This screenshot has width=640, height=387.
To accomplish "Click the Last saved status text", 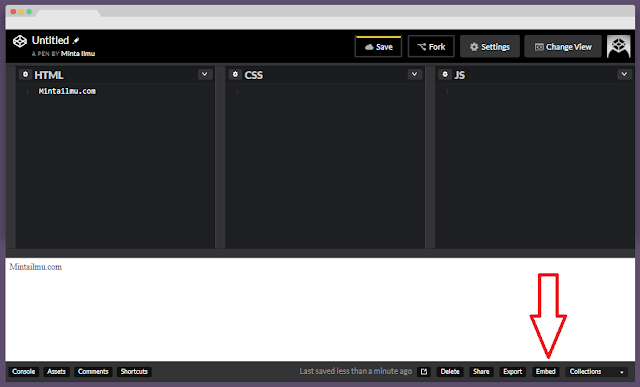I will 356,371.
